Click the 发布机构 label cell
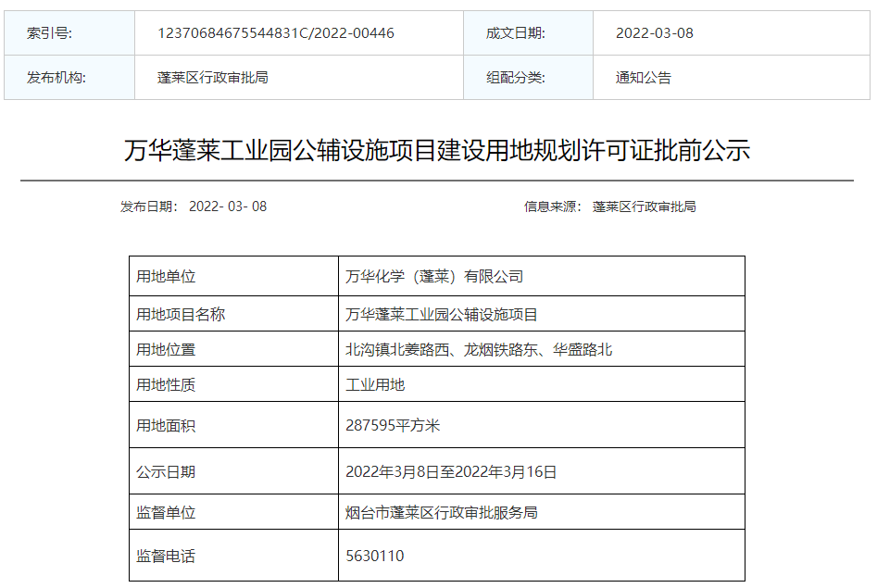The width and height of the screenshot is (877, 588). click(69, 77)
